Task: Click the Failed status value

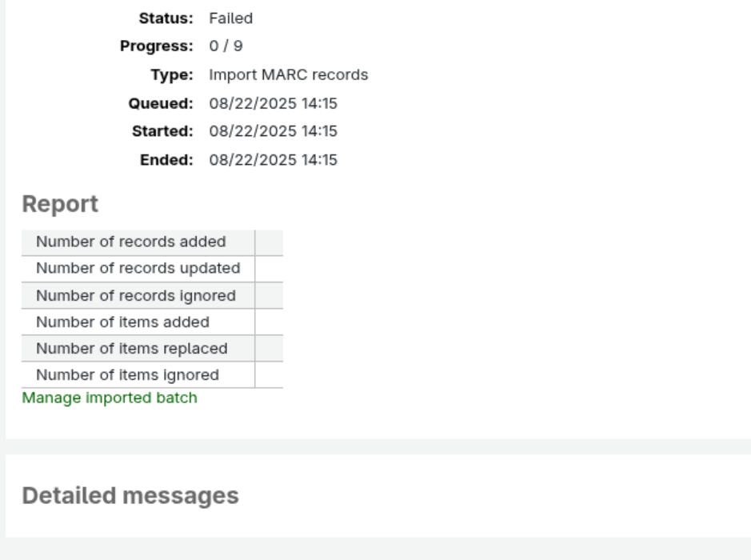Action: (x=230, y=19)
